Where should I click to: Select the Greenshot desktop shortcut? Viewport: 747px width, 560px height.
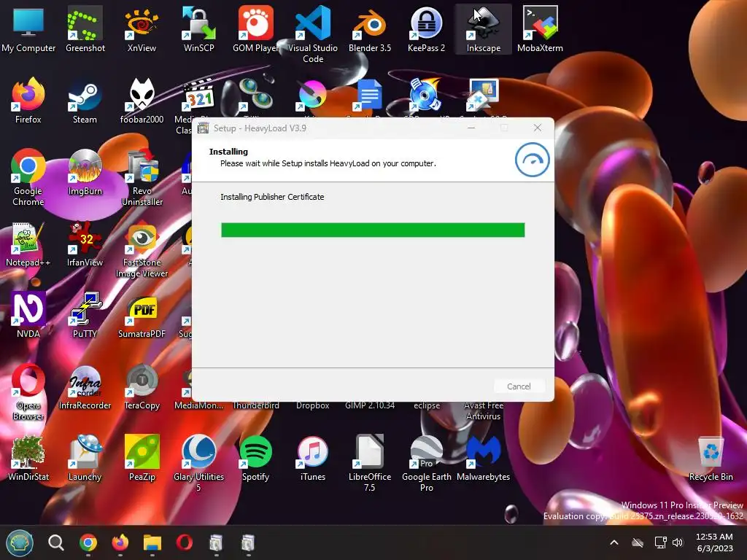pos(85,29)
